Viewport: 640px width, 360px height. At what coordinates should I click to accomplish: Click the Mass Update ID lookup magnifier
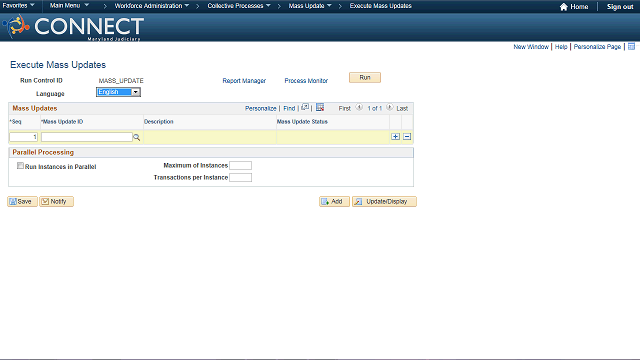(137, 138)
